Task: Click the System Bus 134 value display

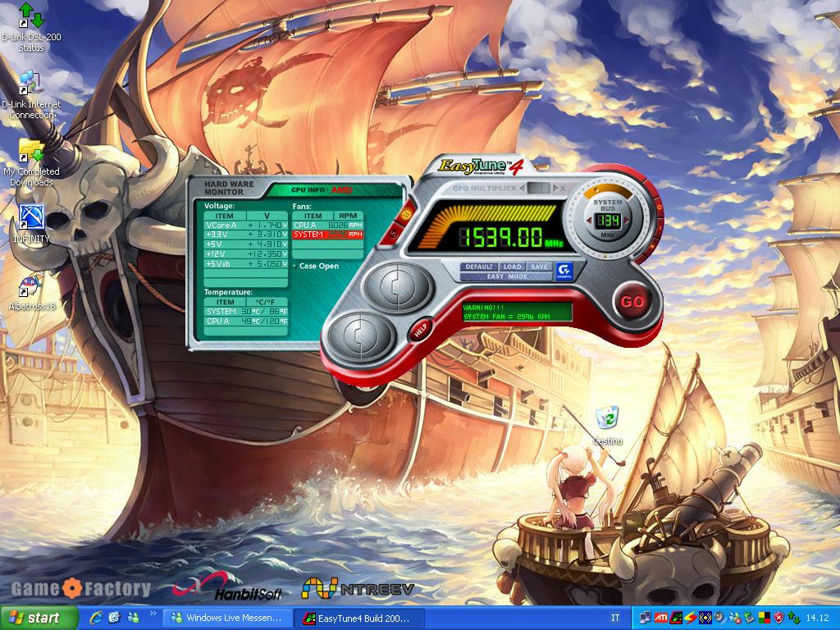Action: tap(608, 220)
